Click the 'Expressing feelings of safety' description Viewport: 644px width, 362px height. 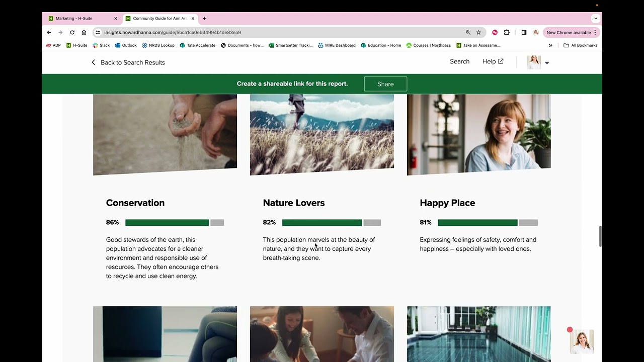pos(478,244)
